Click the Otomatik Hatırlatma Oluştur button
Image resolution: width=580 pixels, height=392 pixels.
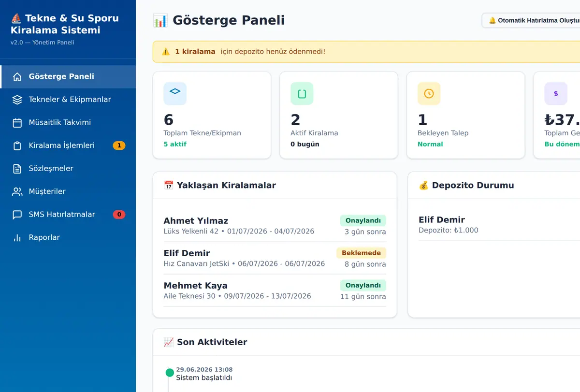(532, 20)
